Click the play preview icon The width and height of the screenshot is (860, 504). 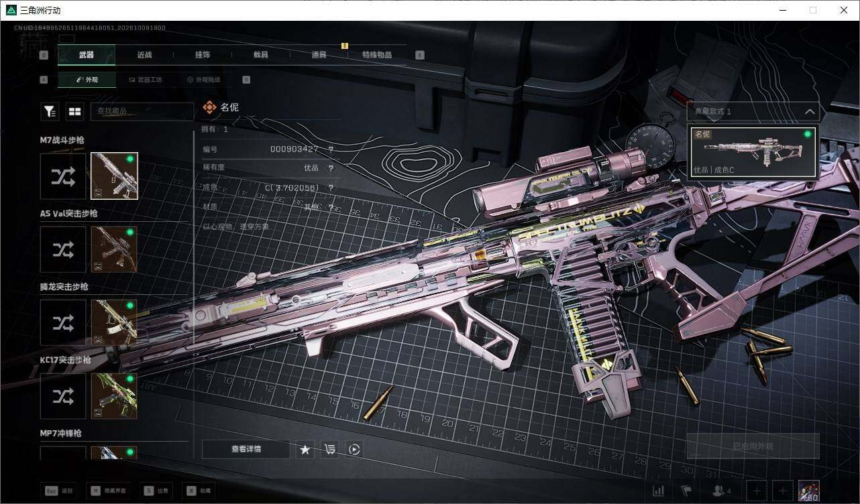click(x=355, y=450)
